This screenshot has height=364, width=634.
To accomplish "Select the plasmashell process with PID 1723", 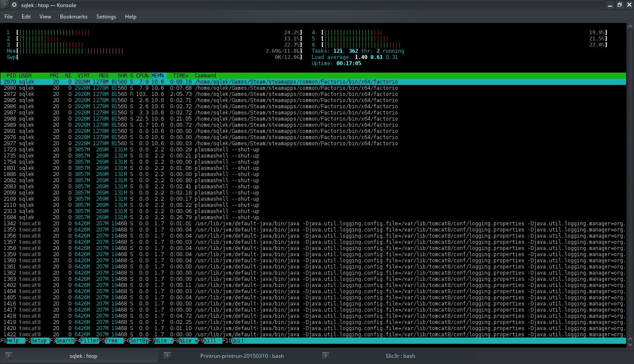I will point(313,150).
